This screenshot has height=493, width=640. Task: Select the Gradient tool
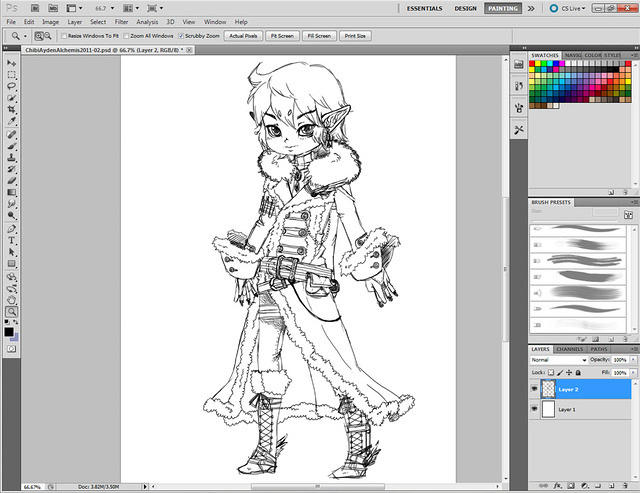click(x=11, y=192)
